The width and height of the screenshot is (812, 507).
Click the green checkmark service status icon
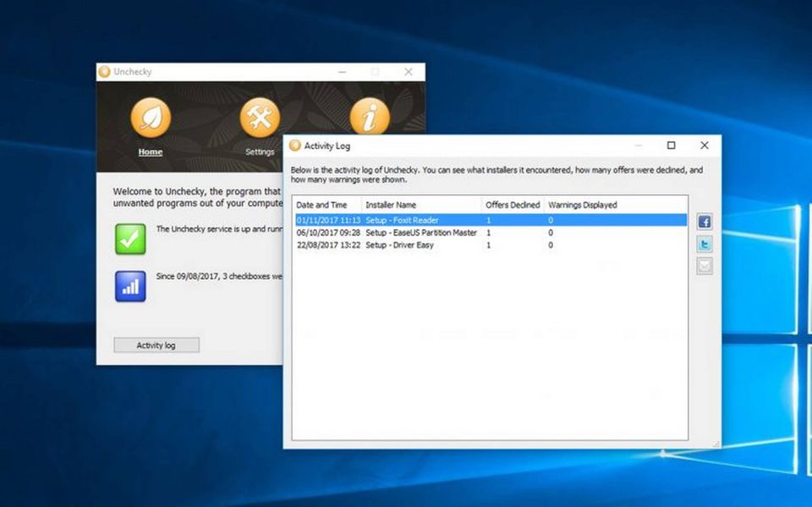(x=130, y=240)
